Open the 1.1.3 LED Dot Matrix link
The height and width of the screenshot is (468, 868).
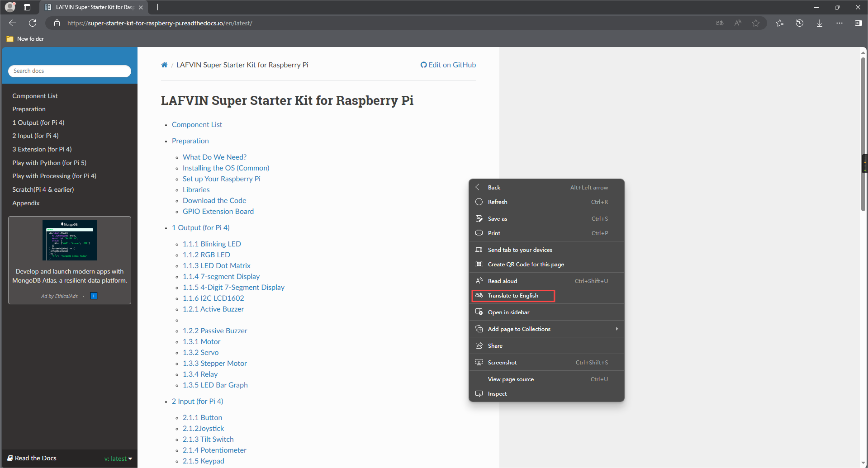pyautogui.click(x=216, y=266)
